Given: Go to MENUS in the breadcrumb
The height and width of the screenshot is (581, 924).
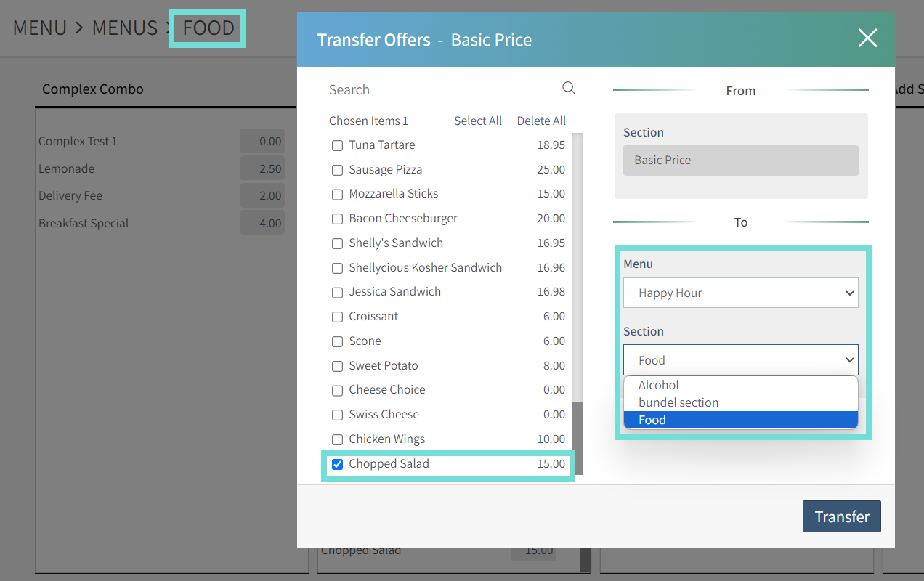Looking at the screenshot, I should coord(124,28).
